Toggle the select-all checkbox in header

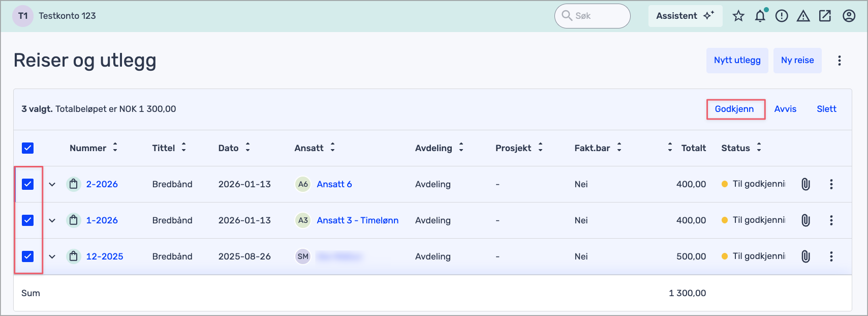click(28, 148)
